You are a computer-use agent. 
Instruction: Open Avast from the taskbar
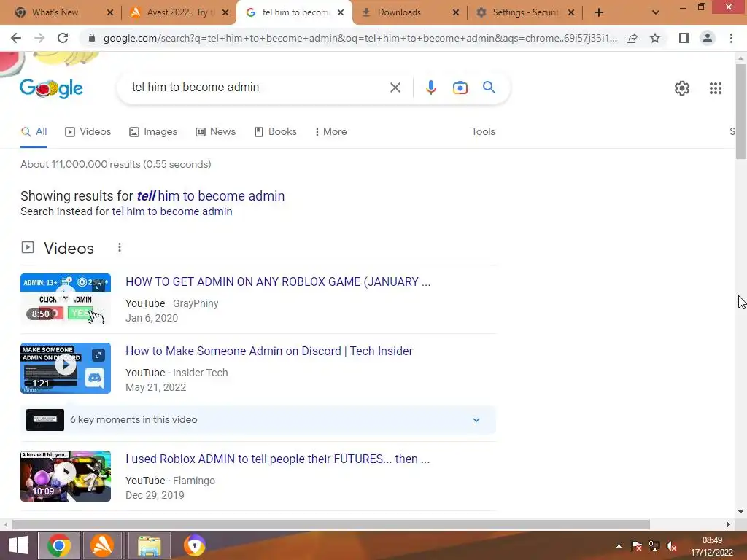coord(102,545)
